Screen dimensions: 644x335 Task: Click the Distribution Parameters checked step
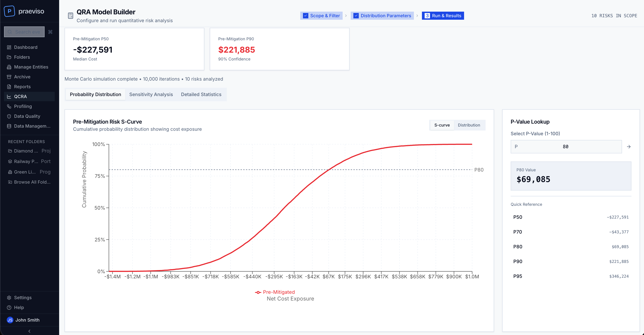(382, 16)
